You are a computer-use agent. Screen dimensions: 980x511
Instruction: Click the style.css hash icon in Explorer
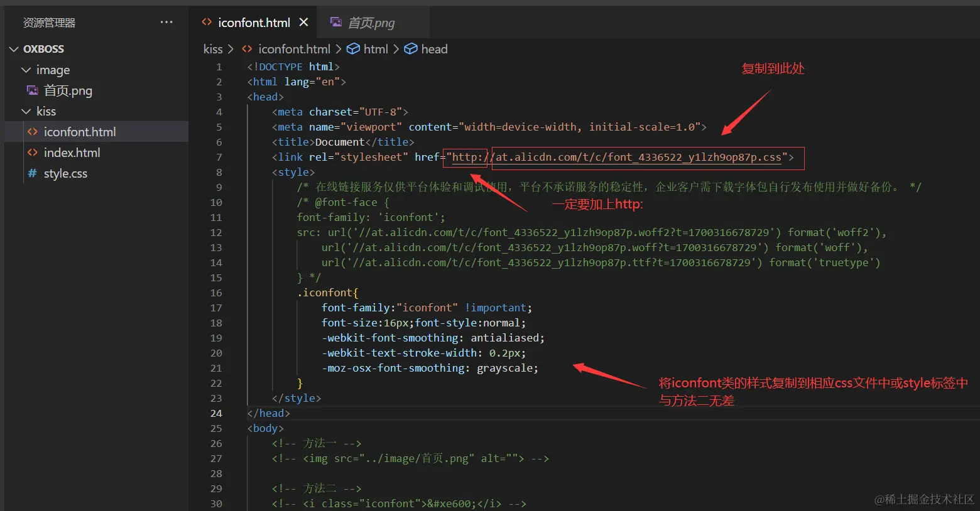pyautogui.click(x=33, y=173)
